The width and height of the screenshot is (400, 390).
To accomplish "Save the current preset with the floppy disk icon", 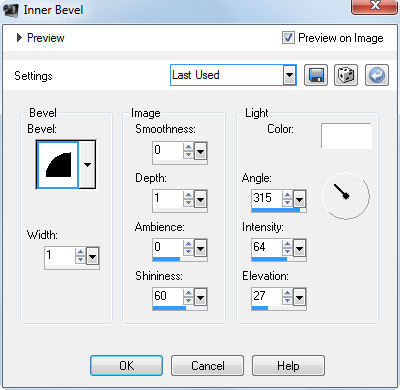I will [316, 75].
